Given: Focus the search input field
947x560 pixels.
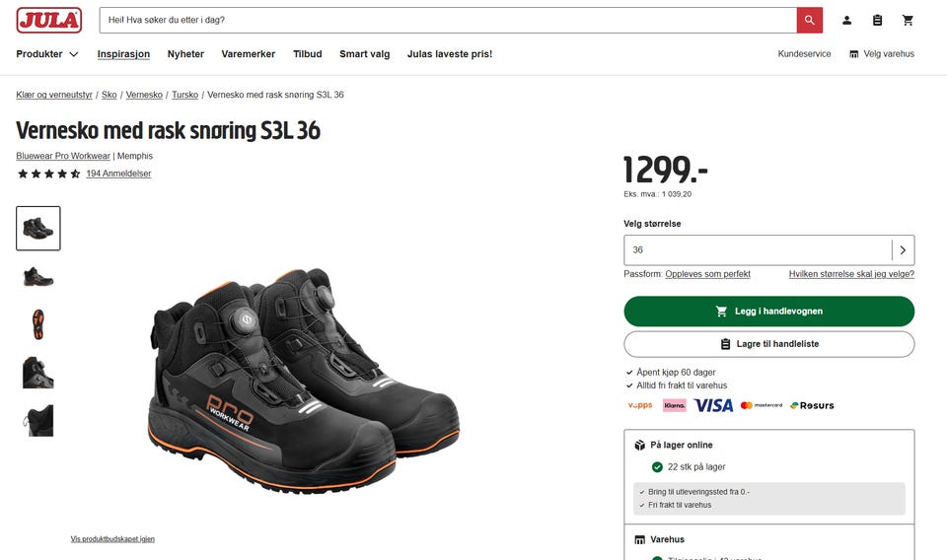Looking at the screenshot, I should pyautogui.click(x=448, y=20).
